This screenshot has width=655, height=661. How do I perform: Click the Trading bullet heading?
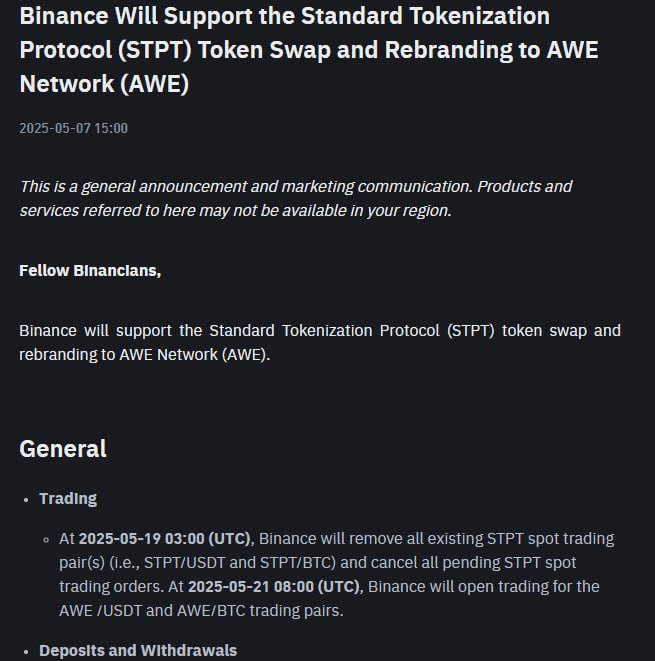click(x=68, y=499)
